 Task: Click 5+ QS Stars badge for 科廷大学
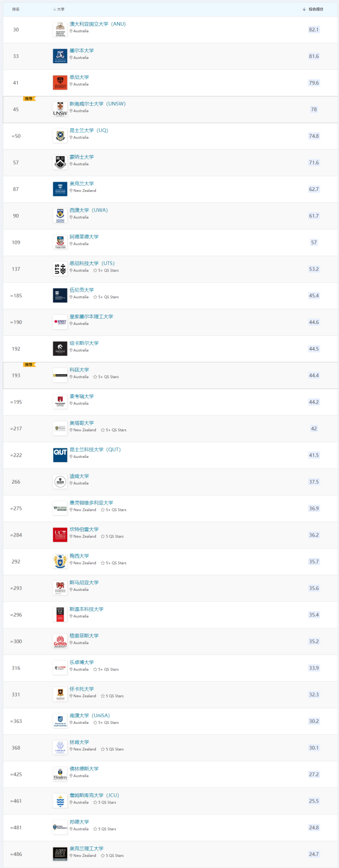pos(106,377)
